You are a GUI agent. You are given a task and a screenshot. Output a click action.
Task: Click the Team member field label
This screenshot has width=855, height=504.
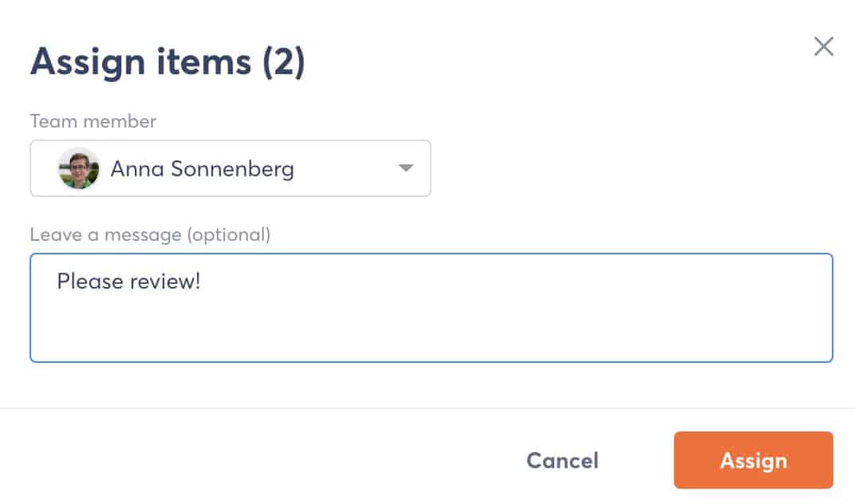(x=92, y=121)
